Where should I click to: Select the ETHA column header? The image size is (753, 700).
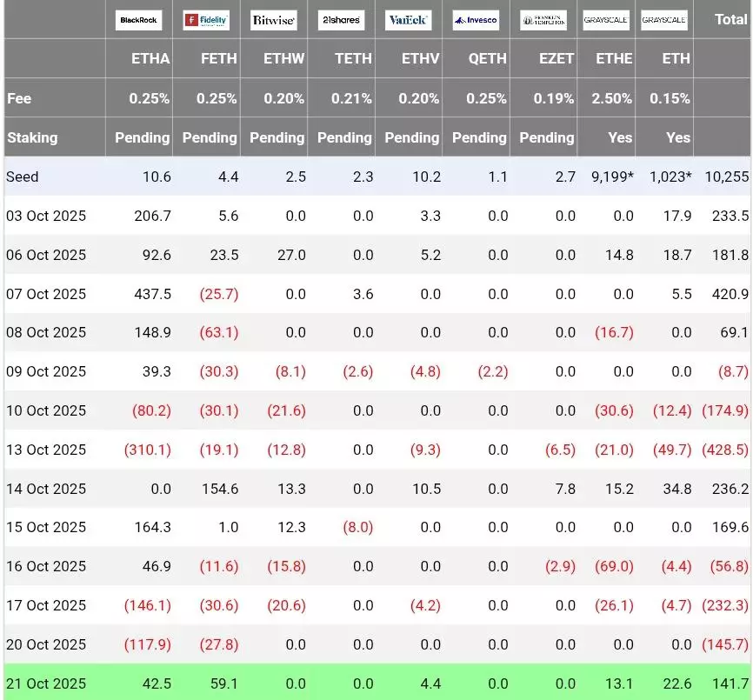[x=150, y=59]
